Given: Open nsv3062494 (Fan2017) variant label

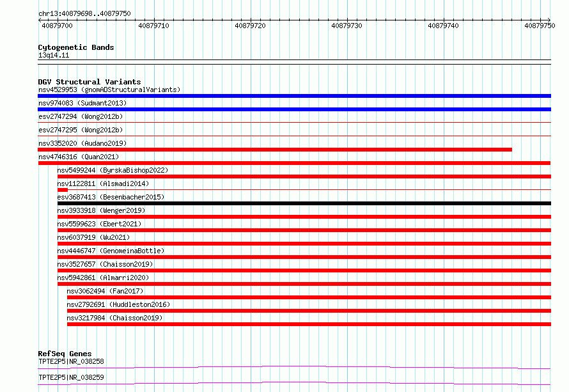Looking at the screenshot, I should [105, 291].
